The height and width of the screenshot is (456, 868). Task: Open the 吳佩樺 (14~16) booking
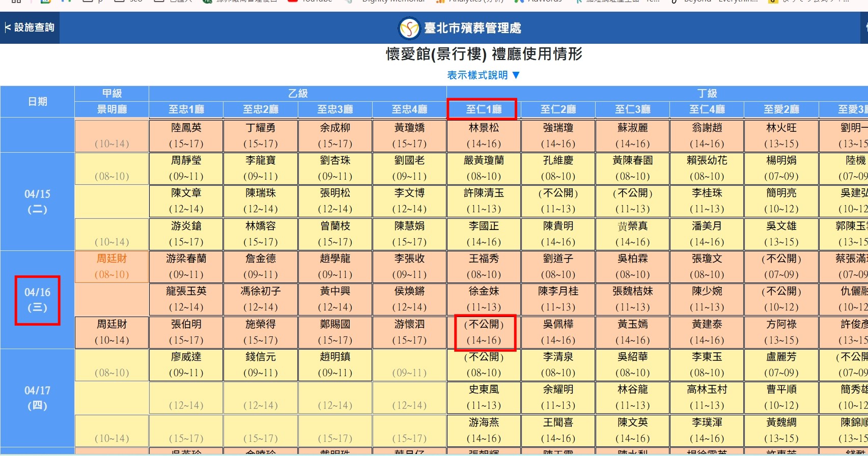pyautogui.click(x=558, y=332)
